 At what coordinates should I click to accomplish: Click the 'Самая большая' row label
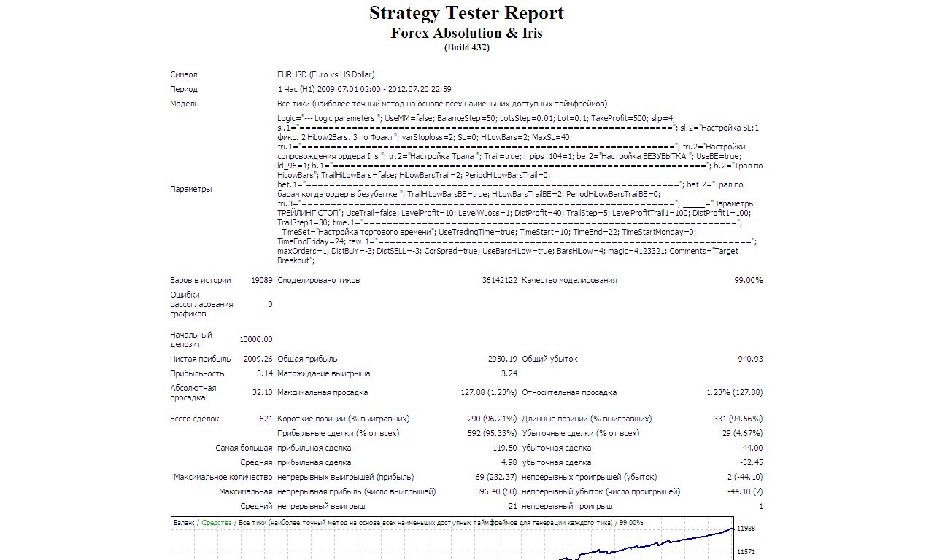pos(244,448)
